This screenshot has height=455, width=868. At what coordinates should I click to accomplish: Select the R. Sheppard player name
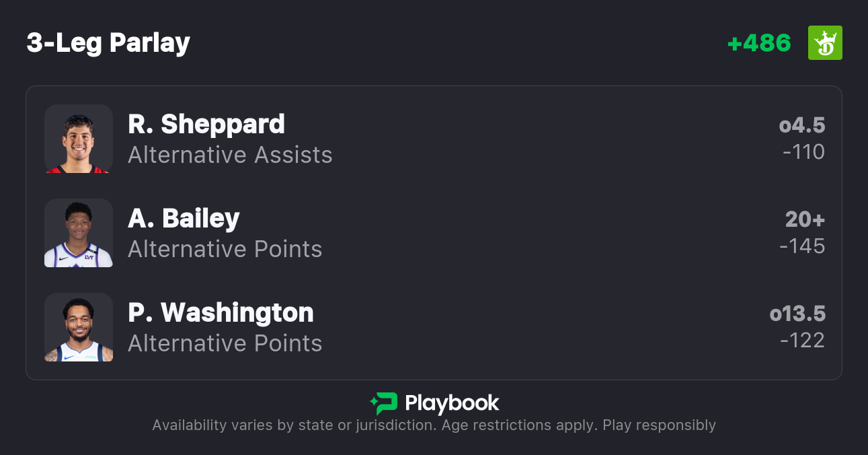[x=206, y=124]
